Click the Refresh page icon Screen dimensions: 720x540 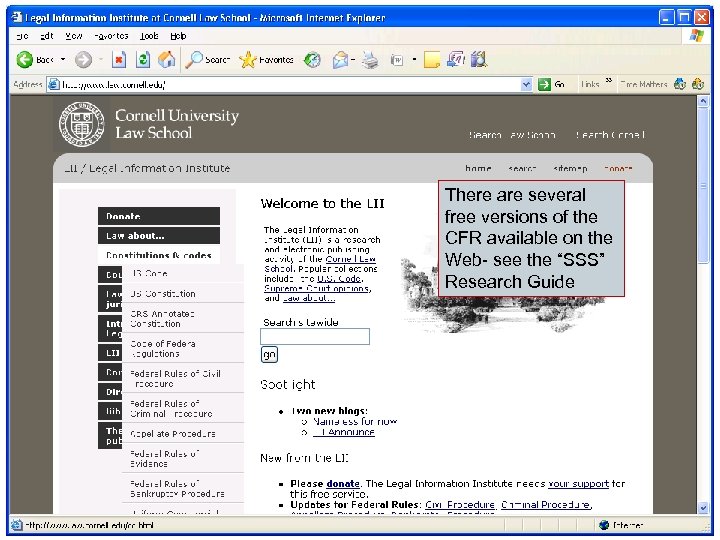coord(143,60)
